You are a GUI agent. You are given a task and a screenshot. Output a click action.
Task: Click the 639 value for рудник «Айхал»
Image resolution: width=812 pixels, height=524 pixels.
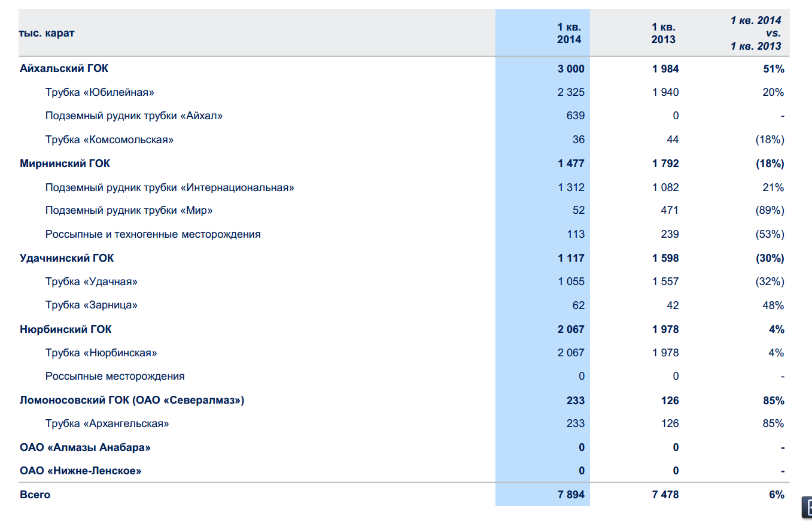tap(576, 116)
